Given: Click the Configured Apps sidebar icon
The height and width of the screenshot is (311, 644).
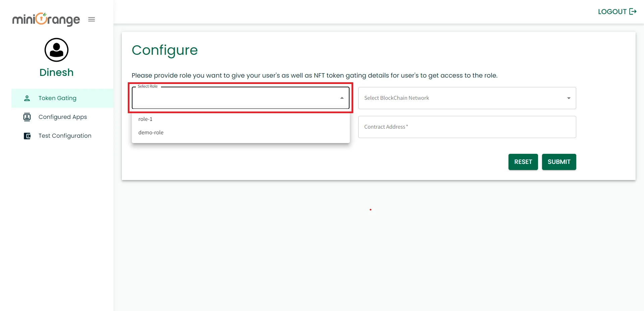Looking at the screenshot, I should (27, 117).
